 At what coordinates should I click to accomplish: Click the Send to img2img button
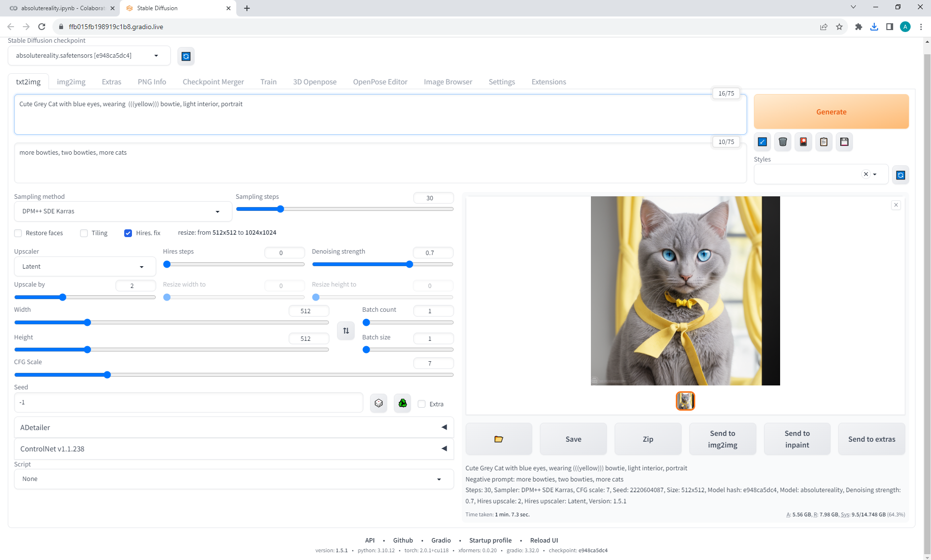point(722,439)
